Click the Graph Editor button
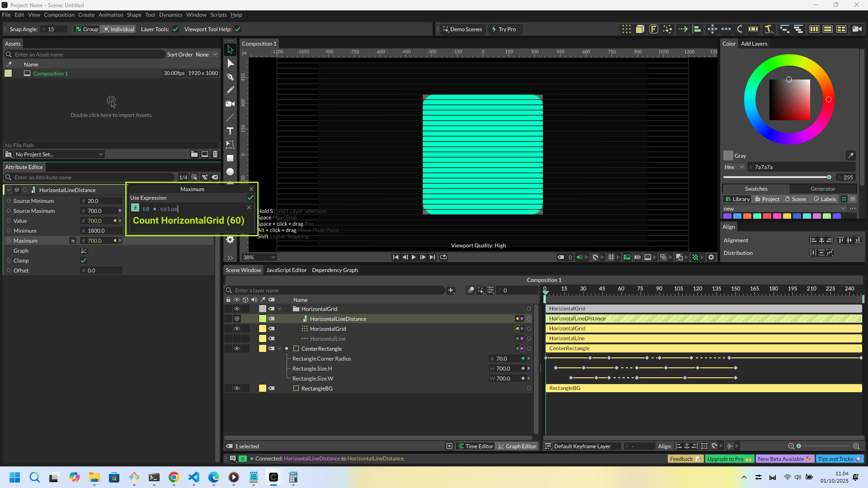The width and height of the screenshot is (868, 488). (517, 446)
